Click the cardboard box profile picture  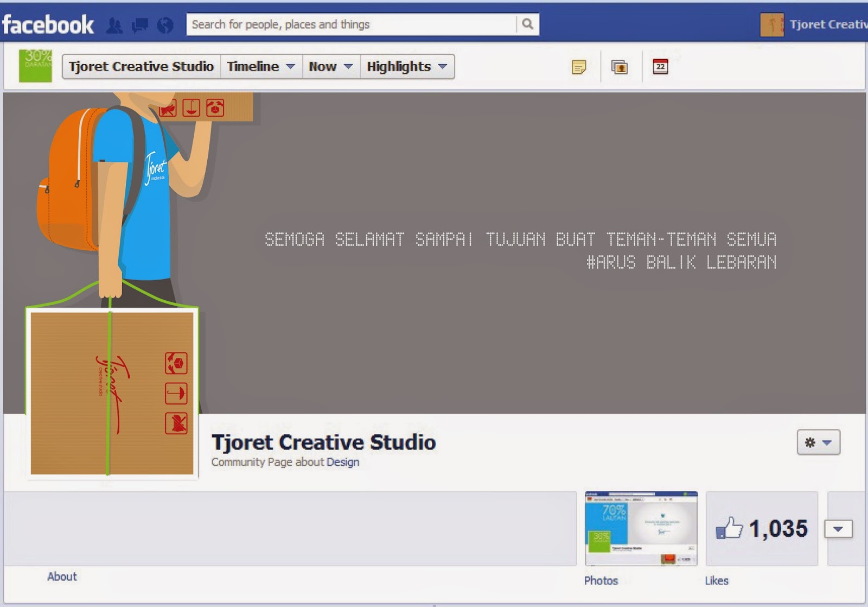pyautogui.click(x=112, y=393)
